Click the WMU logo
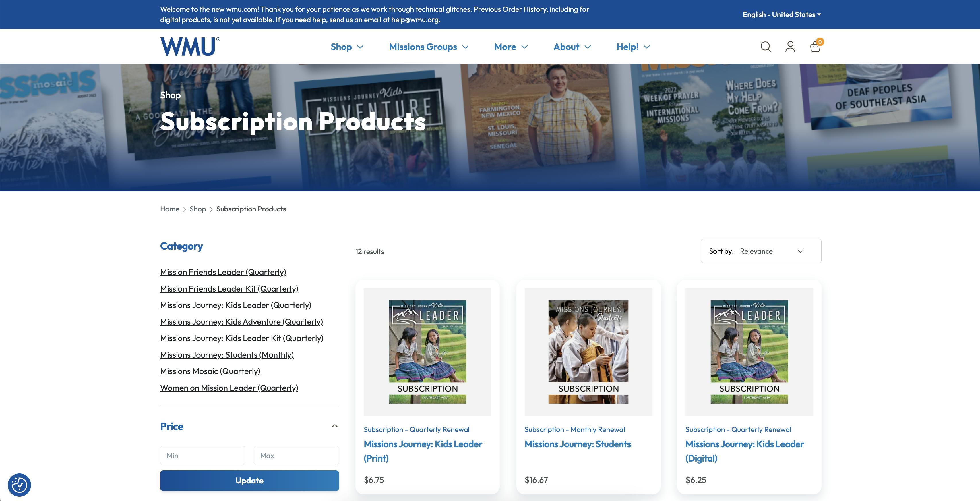Screen dimensions: 980x501 tap(190, 47)
